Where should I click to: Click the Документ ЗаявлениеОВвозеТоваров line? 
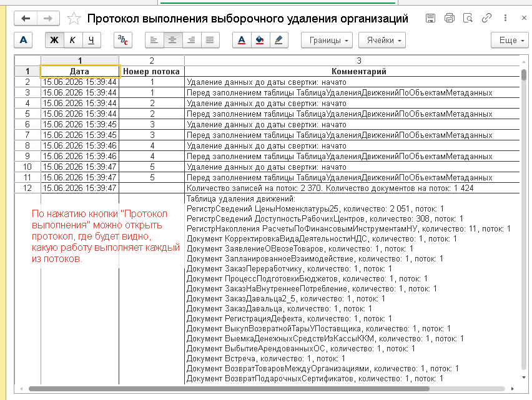(x=300, y=249)
